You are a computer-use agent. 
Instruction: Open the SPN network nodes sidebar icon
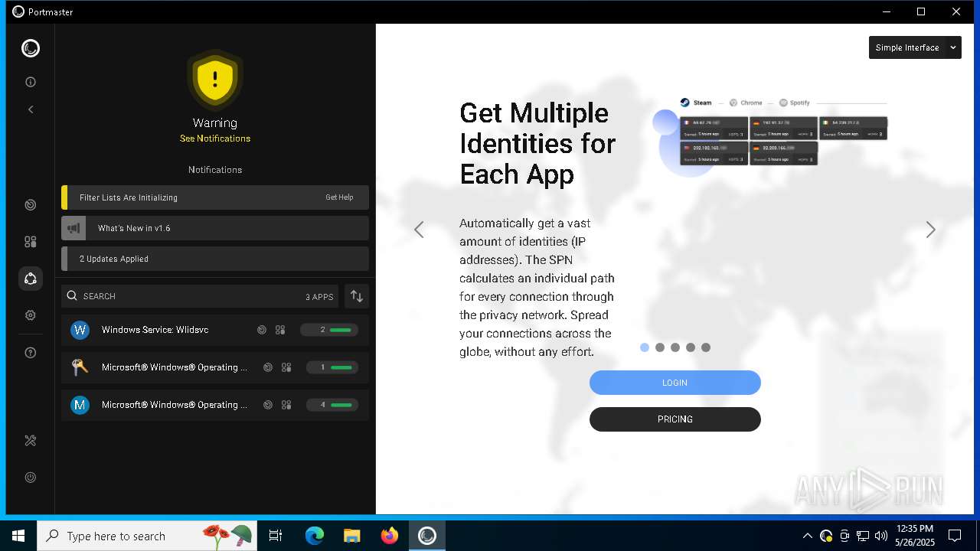(x=31, y=279)
